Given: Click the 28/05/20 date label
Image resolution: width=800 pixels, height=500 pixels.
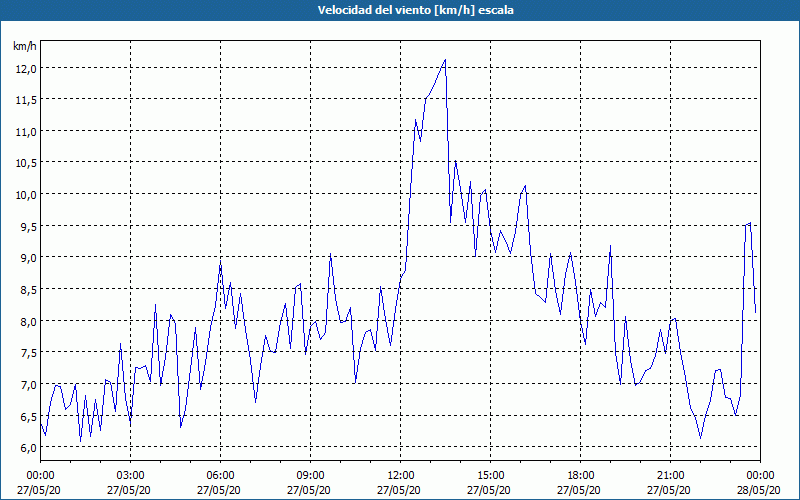Looking at the screenshot, I should [758, 490].
